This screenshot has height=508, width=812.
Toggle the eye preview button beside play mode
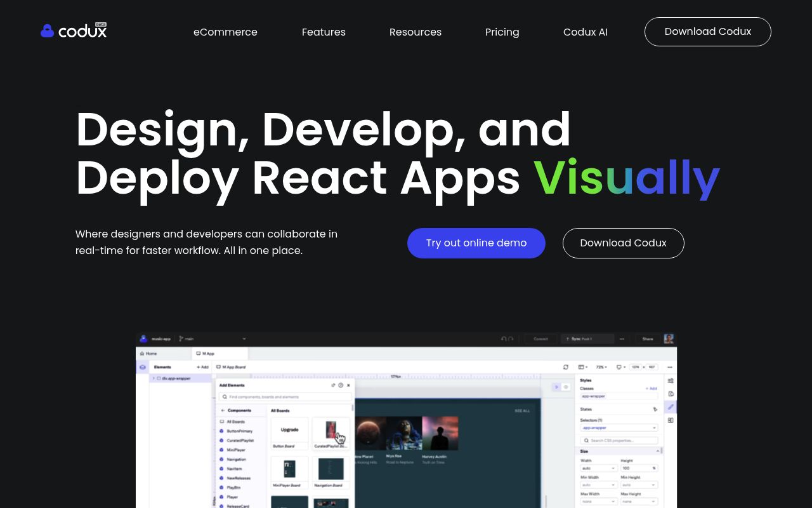pos(566,387)
